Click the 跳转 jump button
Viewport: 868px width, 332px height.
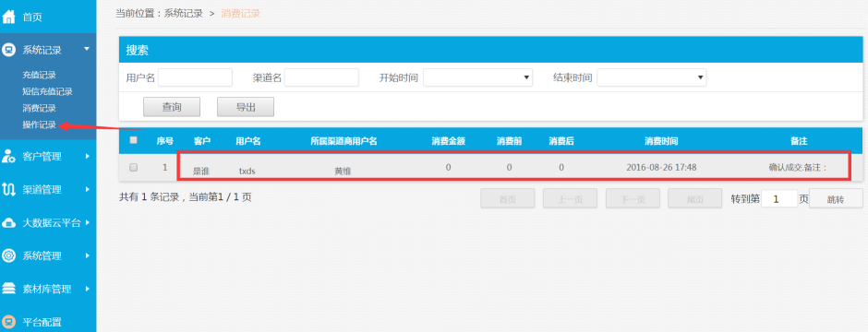pos(836,199)
